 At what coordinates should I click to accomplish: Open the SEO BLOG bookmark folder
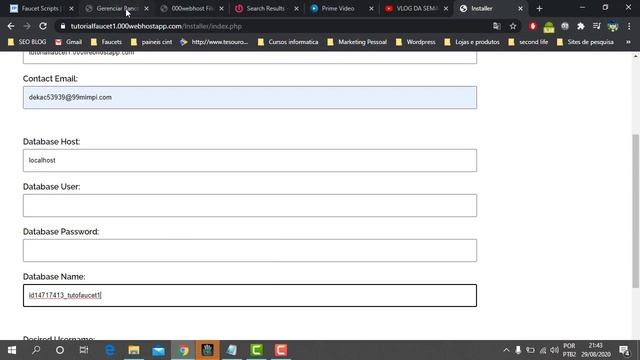tap(27, 42)
